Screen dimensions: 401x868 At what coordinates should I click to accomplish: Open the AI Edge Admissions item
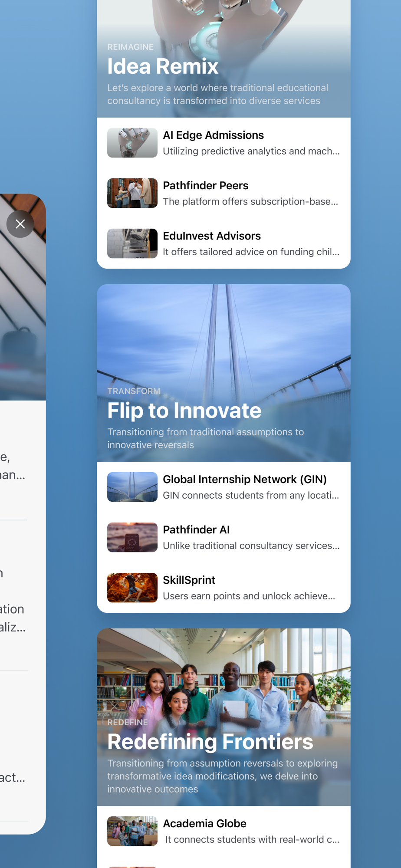224,143
